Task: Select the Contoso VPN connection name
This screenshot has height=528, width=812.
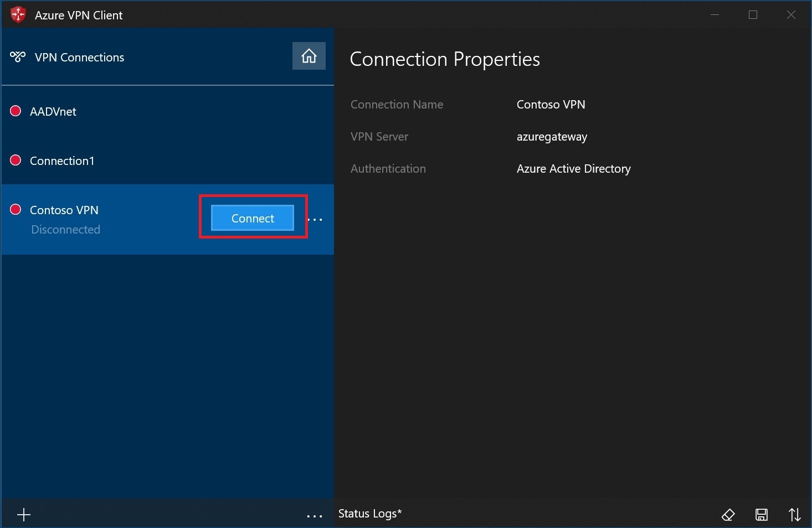Action: click(x=64, y=210)
